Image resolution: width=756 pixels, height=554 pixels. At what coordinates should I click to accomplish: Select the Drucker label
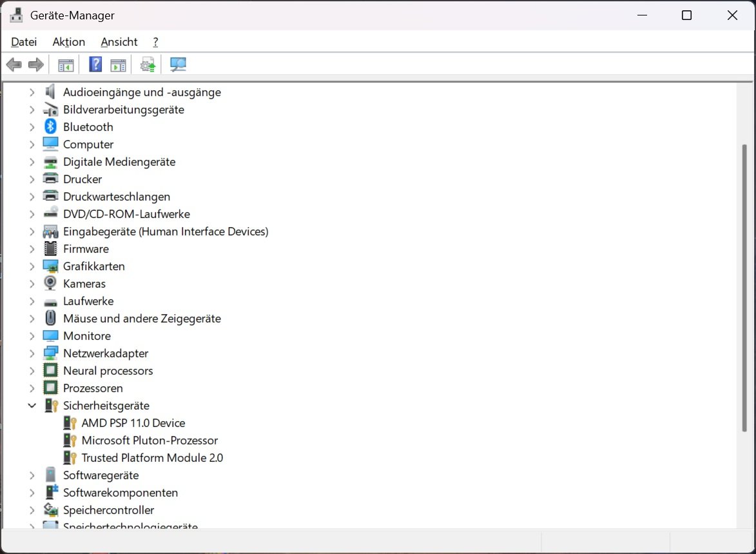pyautogui.click(x=82, y=179)
